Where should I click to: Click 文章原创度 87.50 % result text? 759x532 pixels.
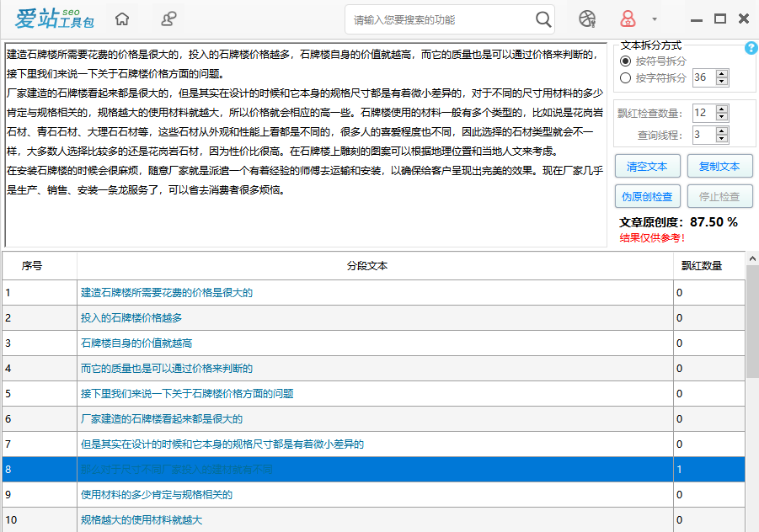[x=679, y=222]
